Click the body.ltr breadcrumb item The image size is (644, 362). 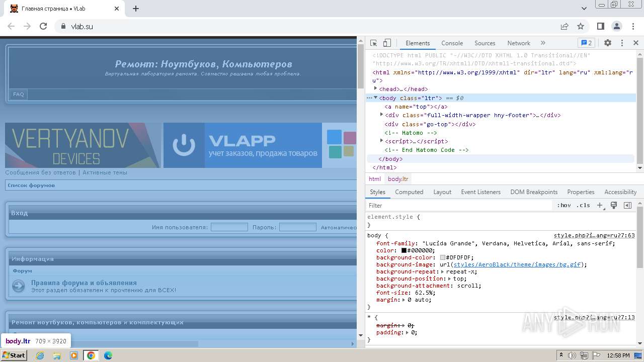point(398,179)
